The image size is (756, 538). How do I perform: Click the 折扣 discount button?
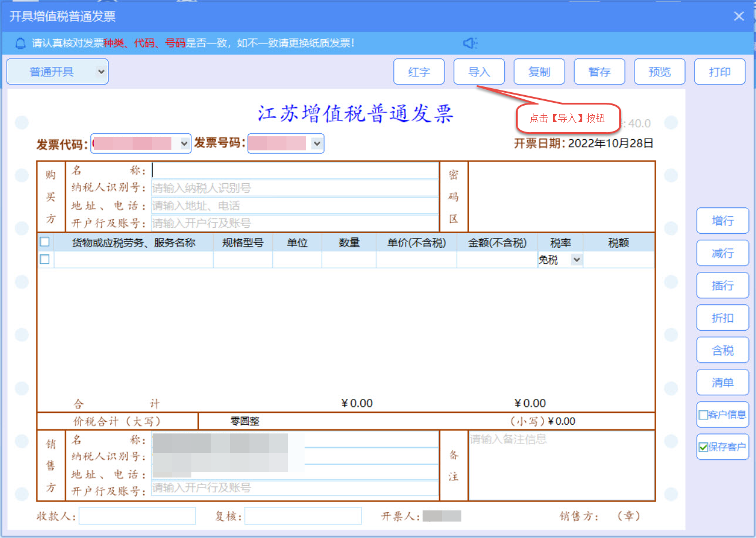click(723, 318)
